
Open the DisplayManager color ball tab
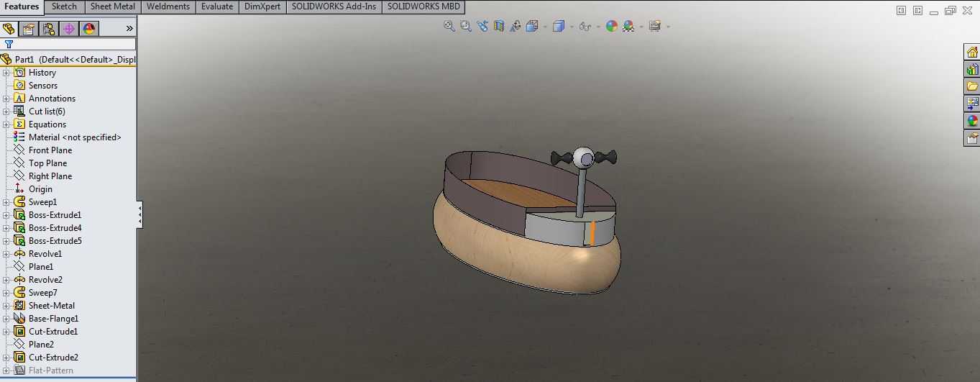[89, 29]
